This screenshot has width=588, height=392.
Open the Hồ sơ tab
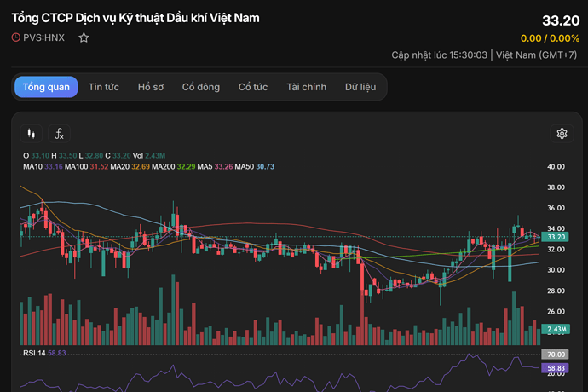point(151,87)
